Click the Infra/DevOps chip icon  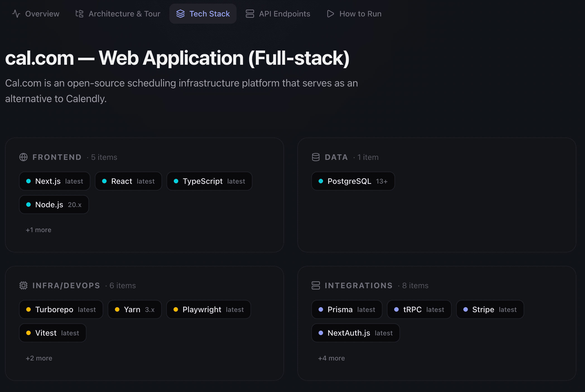click(x=23, y=285)
